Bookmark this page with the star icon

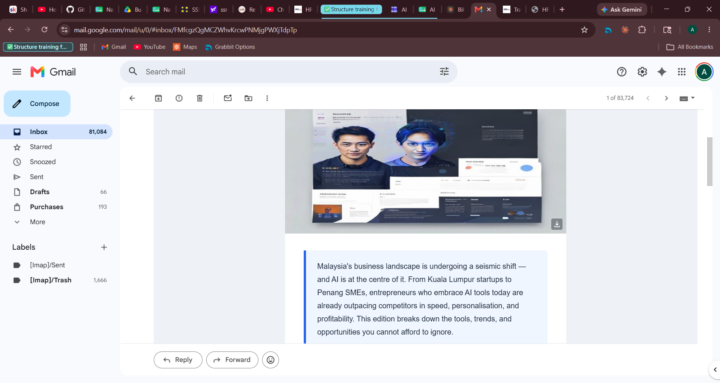[x=584, y=30]
